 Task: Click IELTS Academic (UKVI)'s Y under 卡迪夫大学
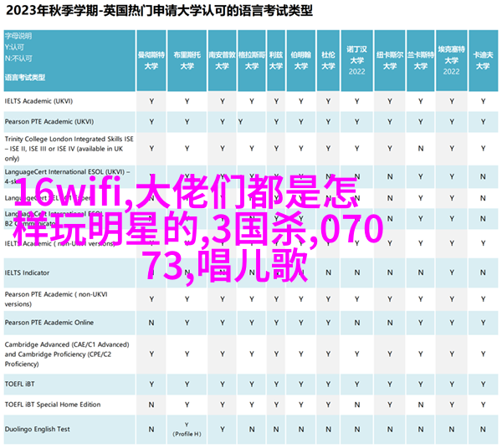(483, 101)
